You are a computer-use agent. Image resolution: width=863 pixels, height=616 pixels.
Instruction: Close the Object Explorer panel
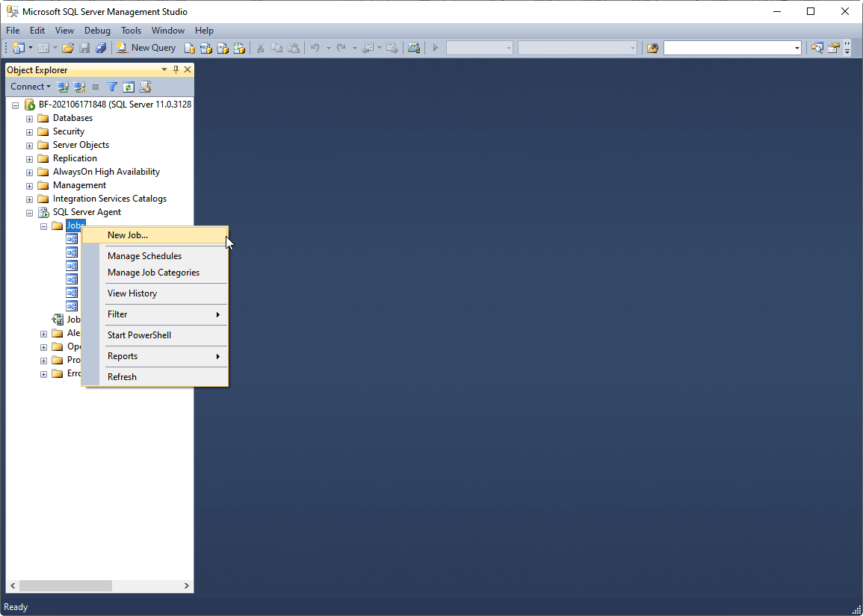(187, 69)
